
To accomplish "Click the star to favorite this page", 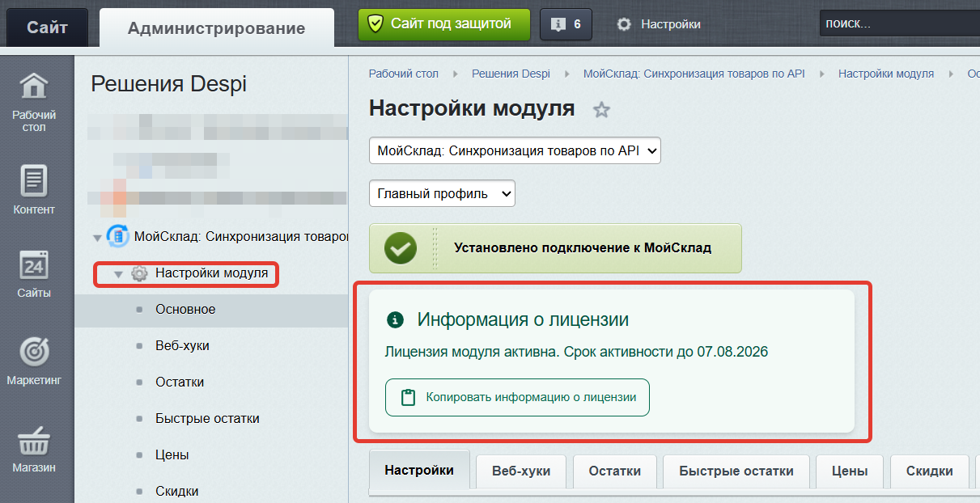I will pyautogui.click(x=601, y=110).
